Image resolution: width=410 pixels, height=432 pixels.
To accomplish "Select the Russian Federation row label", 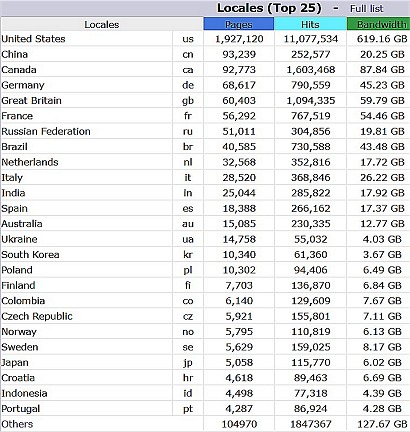I will click(x=46, y=131).
